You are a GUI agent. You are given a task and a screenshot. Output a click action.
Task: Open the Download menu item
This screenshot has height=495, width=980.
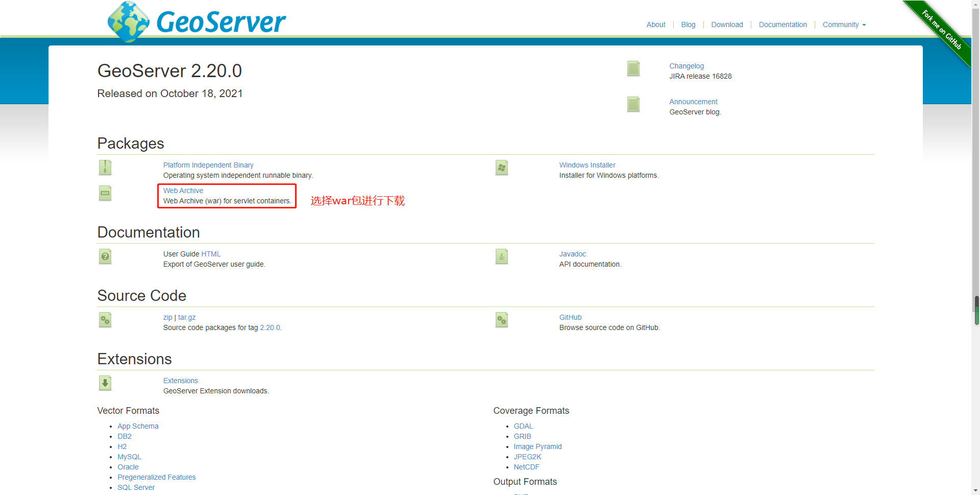pyautogui.click(x=727, y=25)
